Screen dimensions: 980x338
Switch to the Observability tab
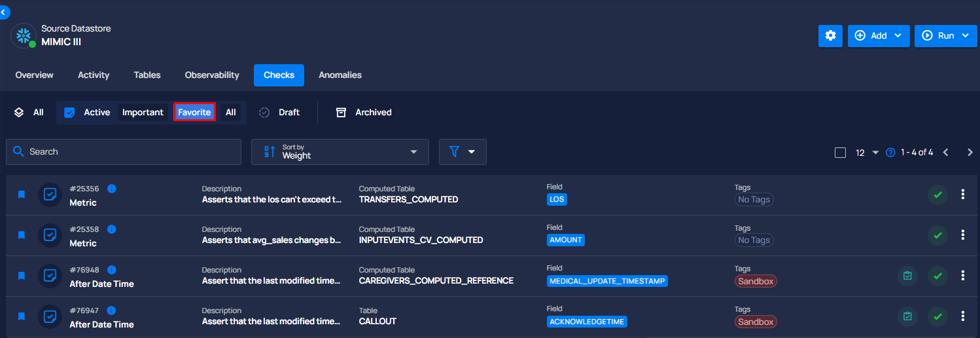tap(212, 75)
